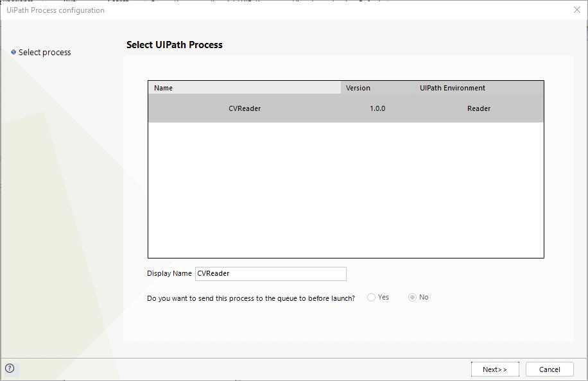Screen dimensions: 588x381
Task: Close the UiPath Process configuration dialog
Action: click(576, 10)
